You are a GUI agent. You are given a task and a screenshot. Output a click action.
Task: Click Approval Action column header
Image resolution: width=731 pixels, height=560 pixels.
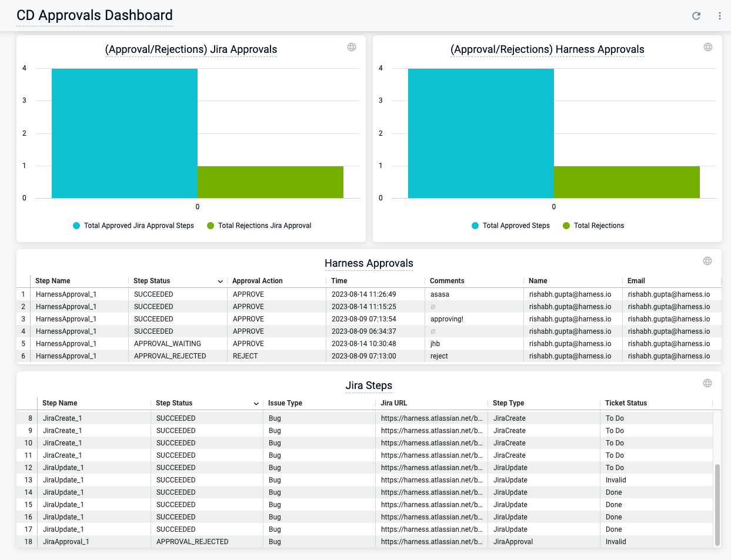point(258,281)
